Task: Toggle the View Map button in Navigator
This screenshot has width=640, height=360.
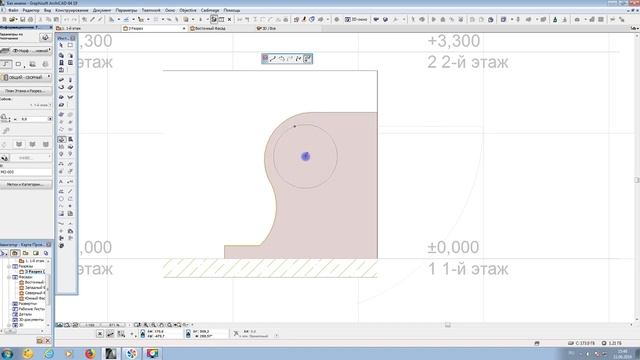Action: point(25,253)
